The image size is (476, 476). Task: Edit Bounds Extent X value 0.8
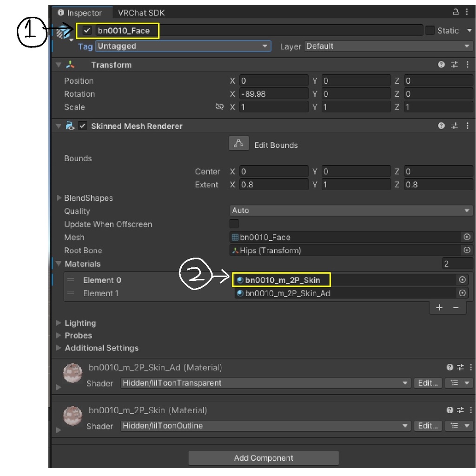(x=273, y=185)
